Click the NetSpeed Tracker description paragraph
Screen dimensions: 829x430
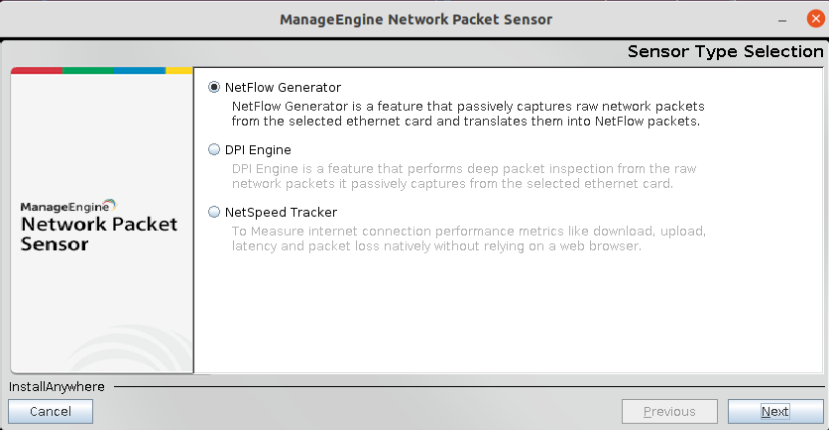(468, 239)
